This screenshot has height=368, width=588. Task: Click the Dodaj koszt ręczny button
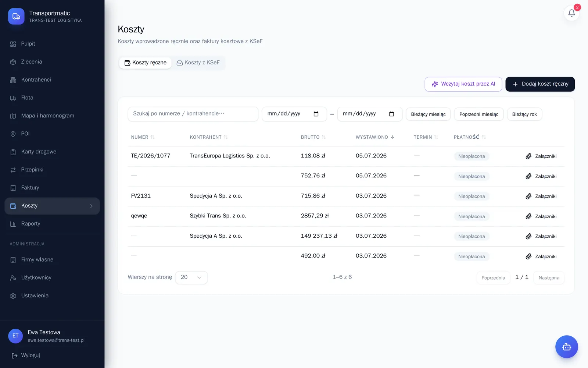tap(540, 84)
